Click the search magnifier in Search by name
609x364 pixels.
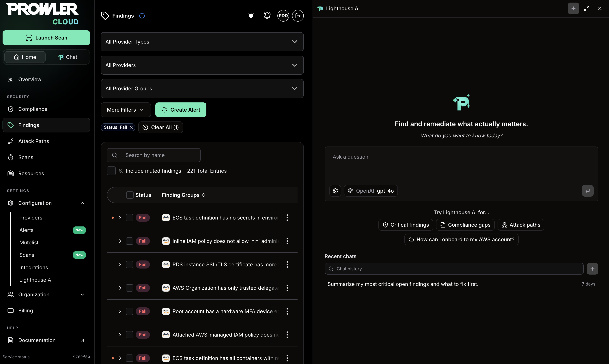[x=115, y=155]
